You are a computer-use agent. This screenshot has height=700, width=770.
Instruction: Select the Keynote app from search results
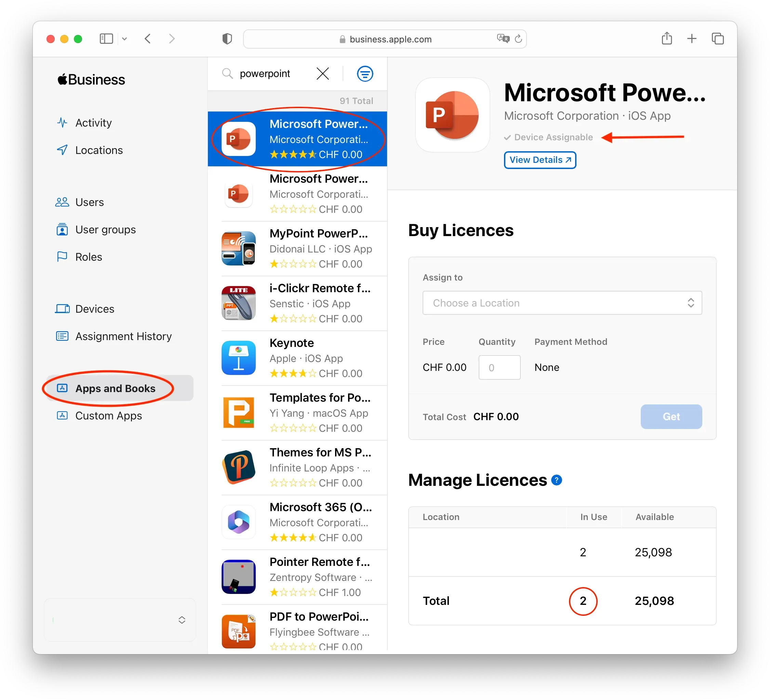(x=302, y=358)
